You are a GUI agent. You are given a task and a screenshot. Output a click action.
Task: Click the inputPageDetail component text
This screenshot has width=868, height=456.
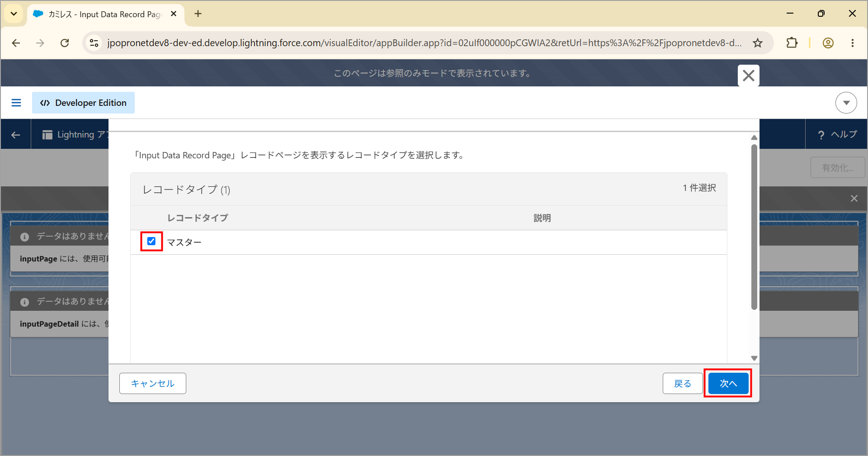(x=49, y=324)
